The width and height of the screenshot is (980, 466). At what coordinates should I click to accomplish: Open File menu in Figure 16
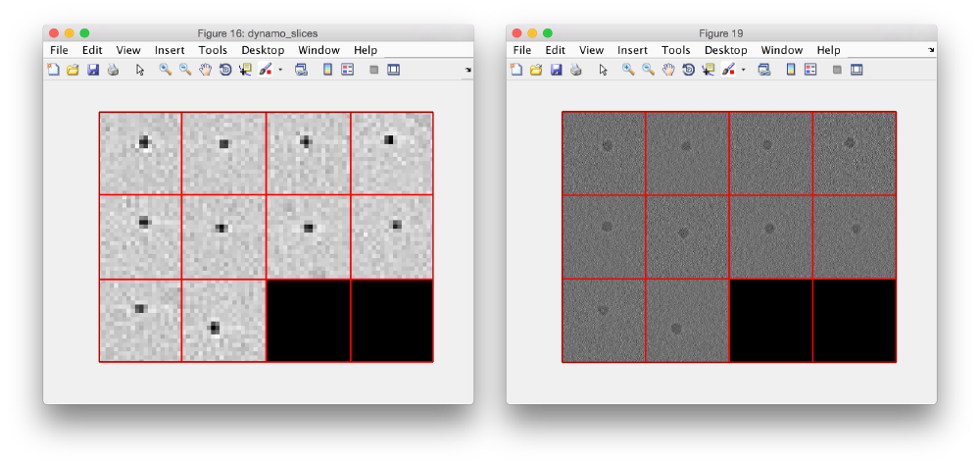[x=59, y=50]
